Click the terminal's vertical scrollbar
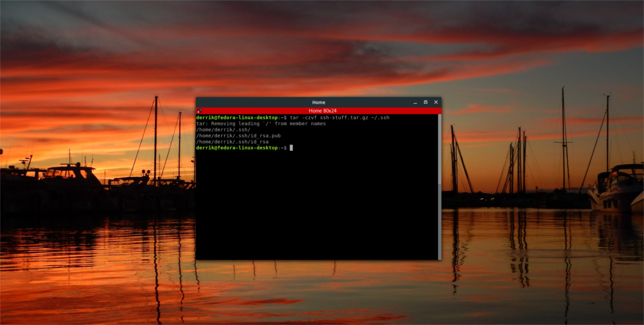 (x=440, y=186)
